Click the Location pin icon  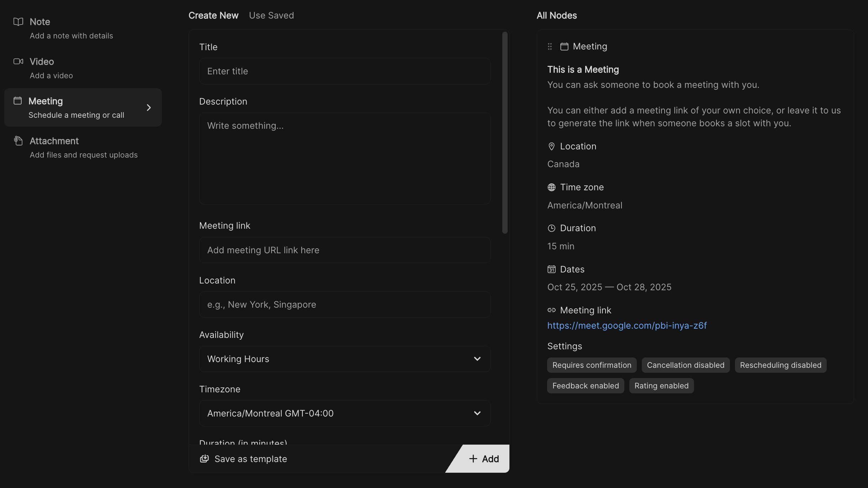click(x=551, y=147)
